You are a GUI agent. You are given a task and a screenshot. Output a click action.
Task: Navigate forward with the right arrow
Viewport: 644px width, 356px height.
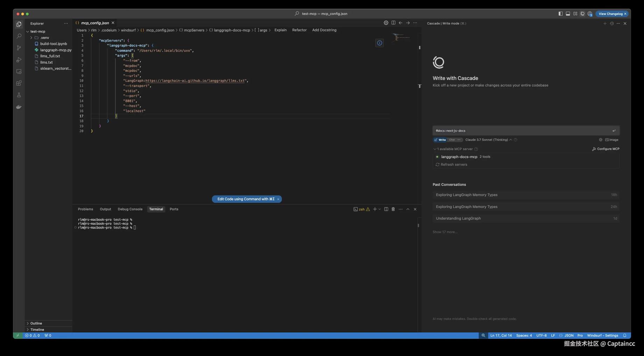[408, 23]
